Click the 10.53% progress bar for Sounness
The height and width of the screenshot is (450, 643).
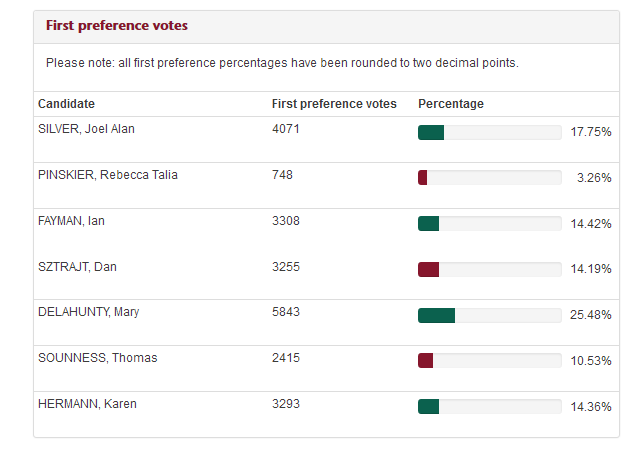click(489, 361)
